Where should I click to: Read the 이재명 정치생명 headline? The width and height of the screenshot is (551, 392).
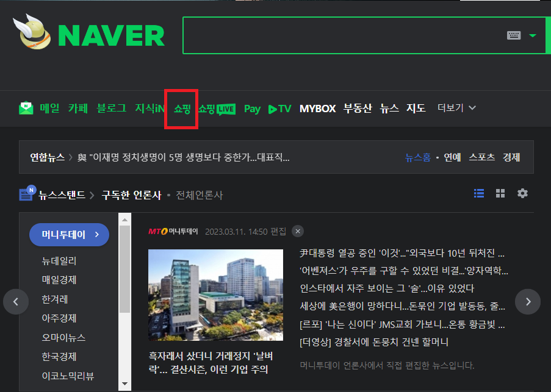[184, 157]
